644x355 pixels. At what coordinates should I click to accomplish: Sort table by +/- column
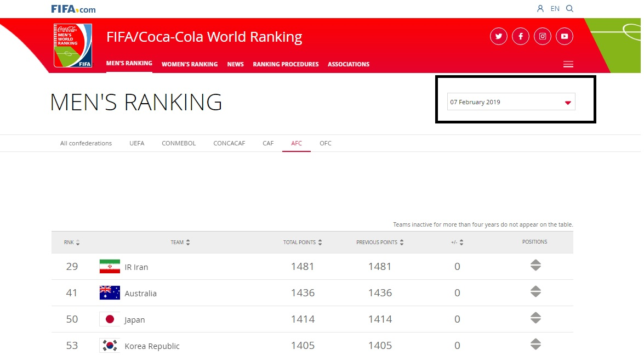[x=457, y=243]
